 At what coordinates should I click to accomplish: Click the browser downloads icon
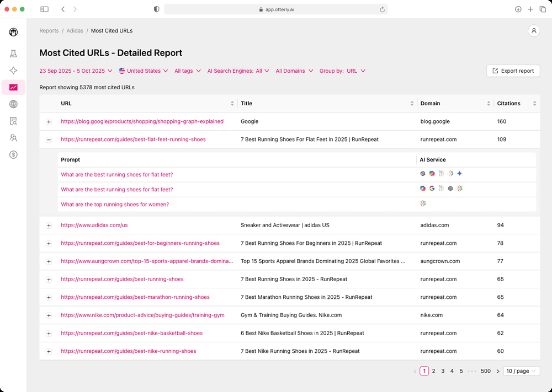point(518,9)
